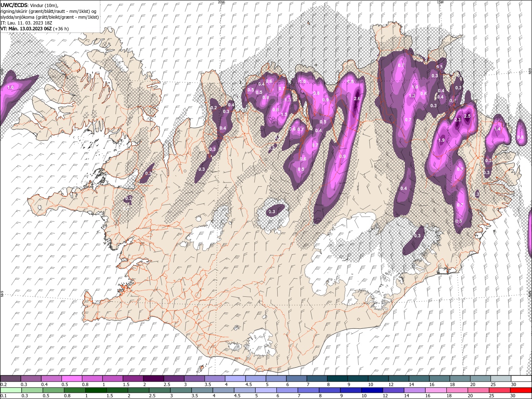The width and height of the screenshot is (532, 399).
Task: Pick the light pink lower-row swatch between 16 and 18
Action: [435, 390]
